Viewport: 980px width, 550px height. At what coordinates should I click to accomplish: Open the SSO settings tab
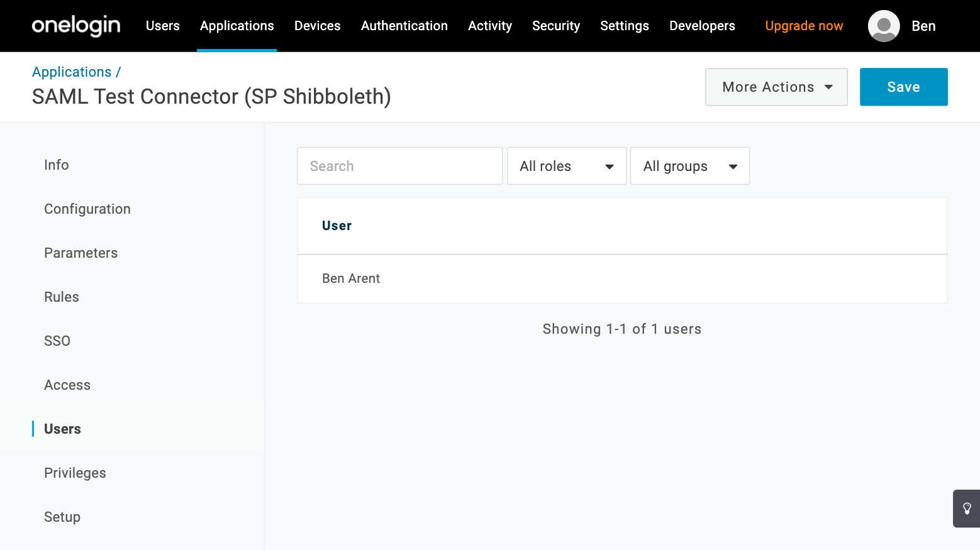click(x=57, y=341)
